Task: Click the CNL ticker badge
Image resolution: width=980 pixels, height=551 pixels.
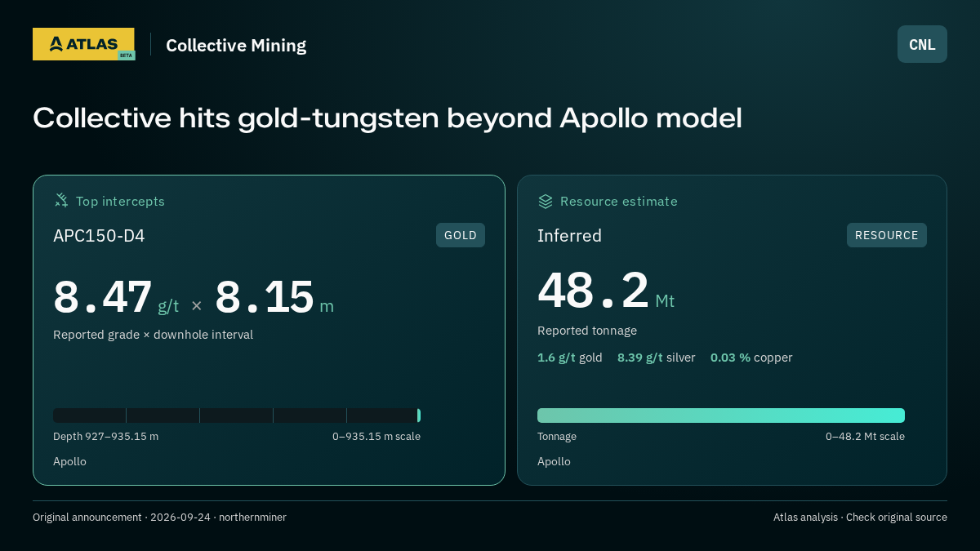Action: pyautogui.click(x=922, y=44)
